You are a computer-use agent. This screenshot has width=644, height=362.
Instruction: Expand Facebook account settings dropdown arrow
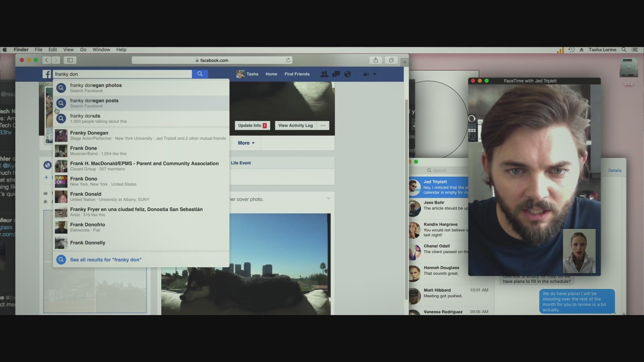pyautogui.click(x=375, y=74)
